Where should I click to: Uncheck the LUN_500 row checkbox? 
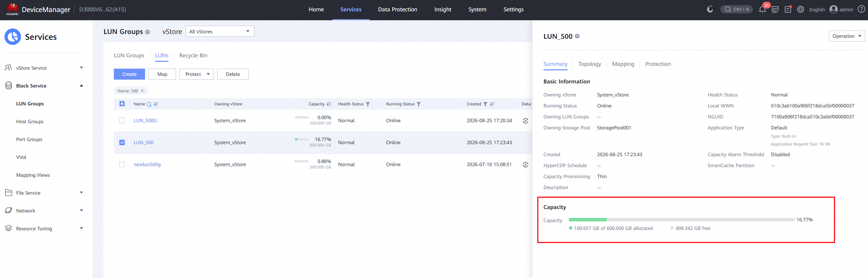point(122,142)
